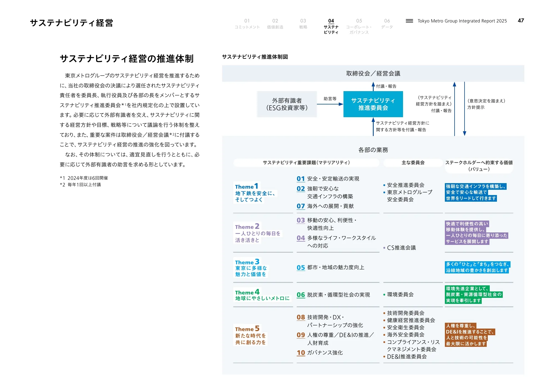Click materiality 05 都市・地域の魅力度向上
Image resolution: width=554 pixels, height=392 pixels.
click(x=330, y=268)
